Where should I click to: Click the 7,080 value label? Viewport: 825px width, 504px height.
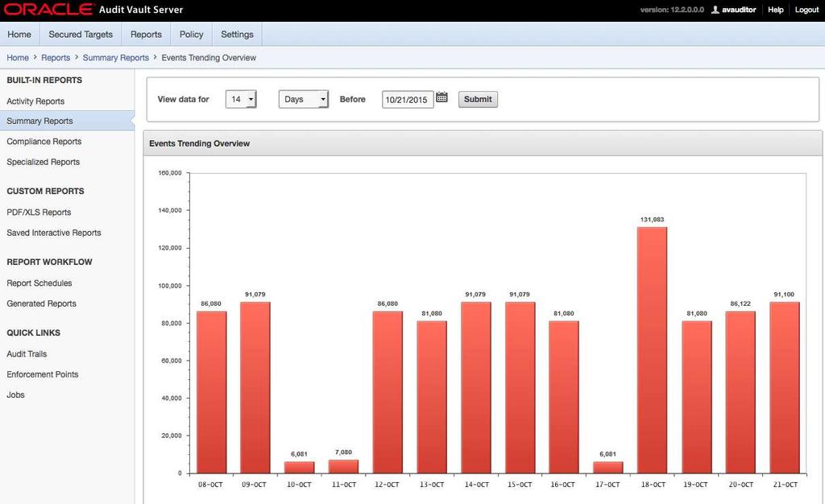(343, 452)
